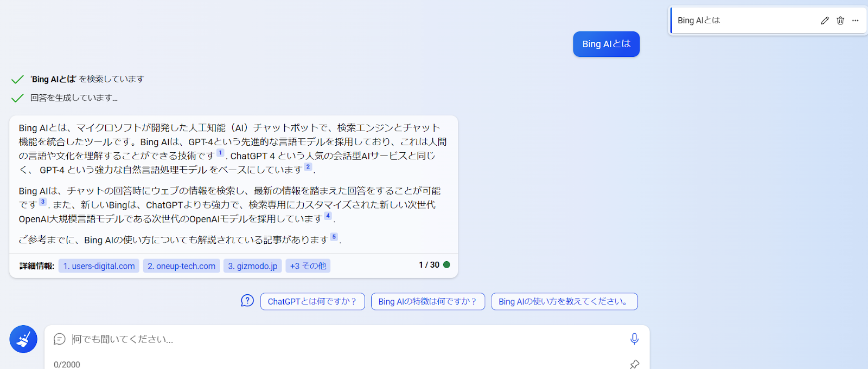Image resolution: width=868 pixels, height=369 pixels.
Task: Click the 回答を生成しています... status text
Action: [74, 98]
